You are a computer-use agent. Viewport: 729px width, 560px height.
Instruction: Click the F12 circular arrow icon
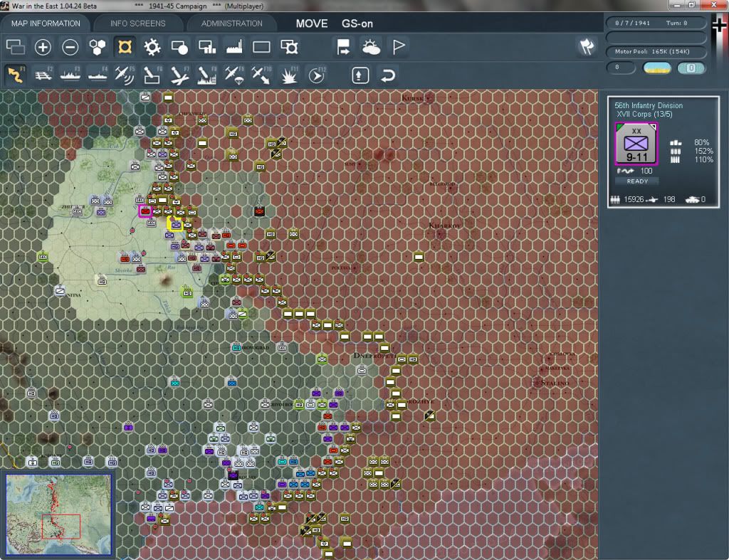317,75
